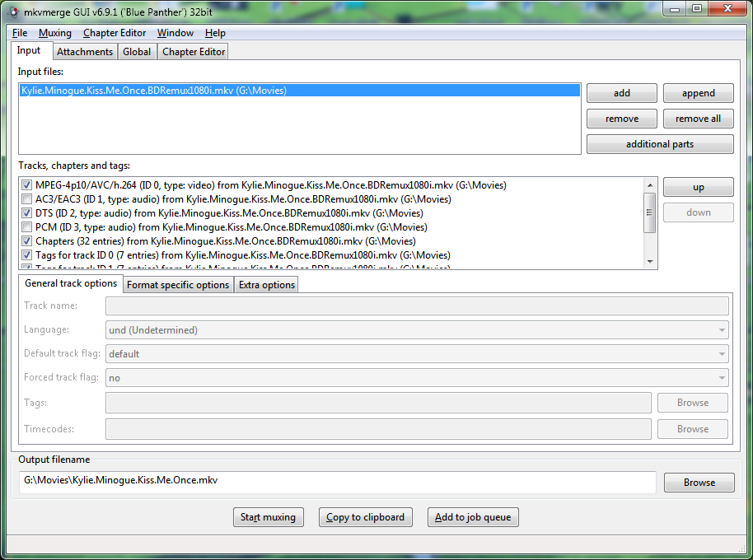Switch to the Global tab
The height and width of the screenshot is (560, 753).
tap(137, 52)
